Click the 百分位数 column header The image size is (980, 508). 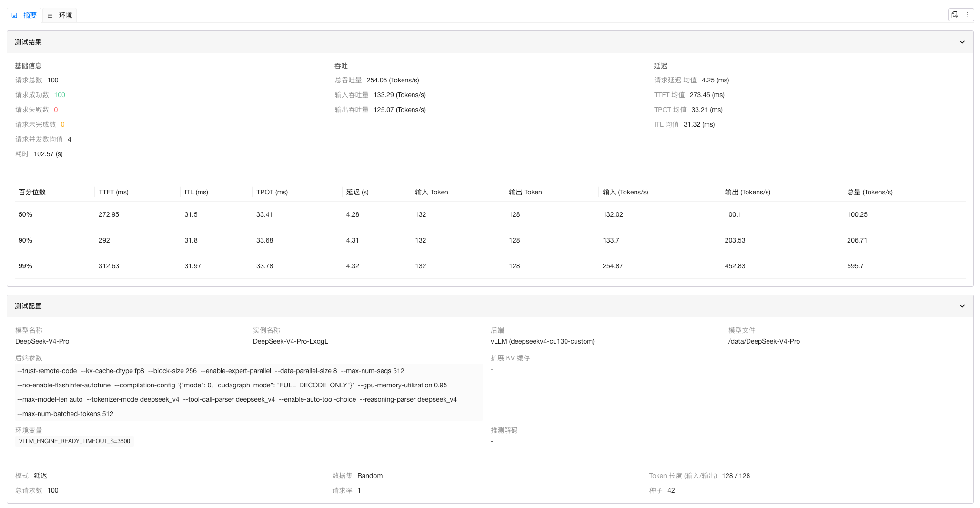[x=32, y=192]
